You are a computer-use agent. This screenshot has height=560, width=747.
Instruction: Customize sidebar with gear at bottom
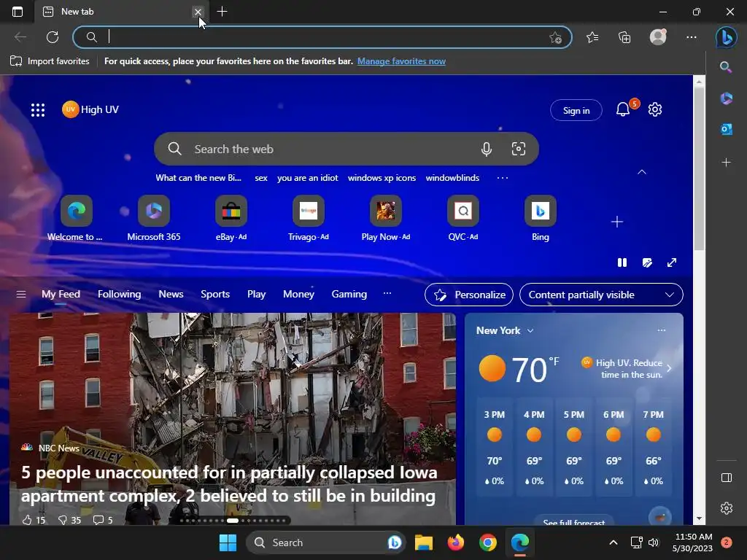coord(726,508)
